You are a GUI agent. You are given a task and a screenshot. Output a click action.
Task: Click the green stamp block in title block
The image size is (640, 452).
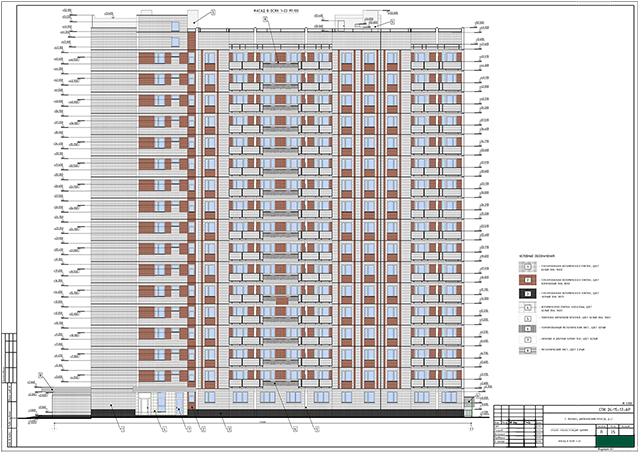tap(615, 441)
